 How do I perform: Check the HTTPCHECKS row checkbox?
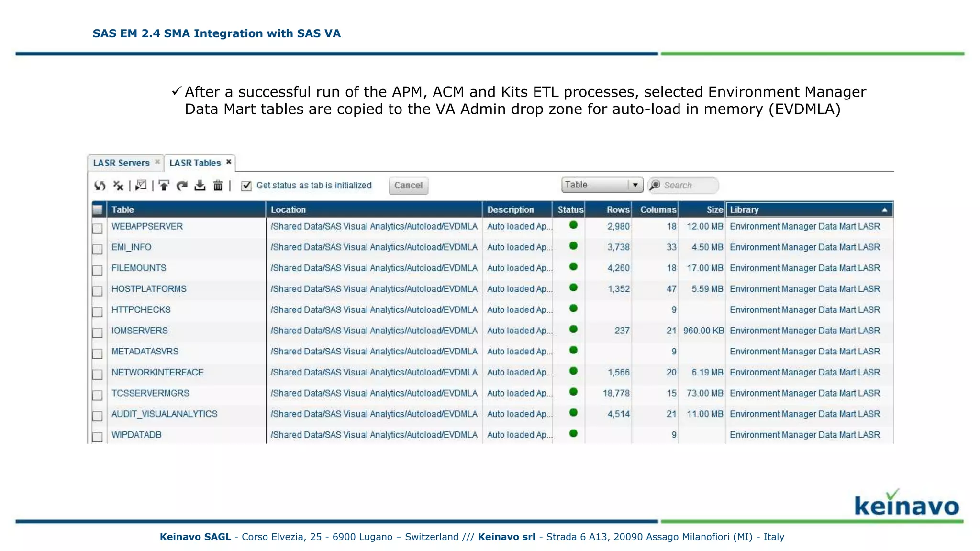(x=98, y=312)
